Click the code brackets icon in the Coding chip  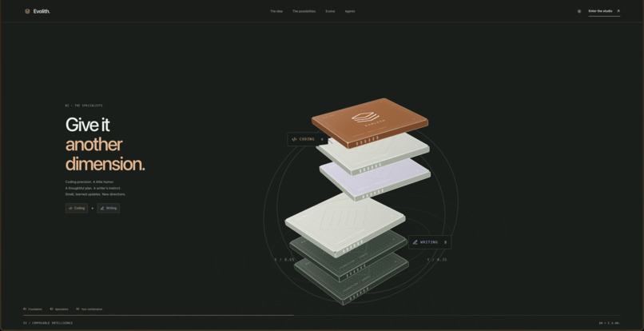(x=70, y=208)
